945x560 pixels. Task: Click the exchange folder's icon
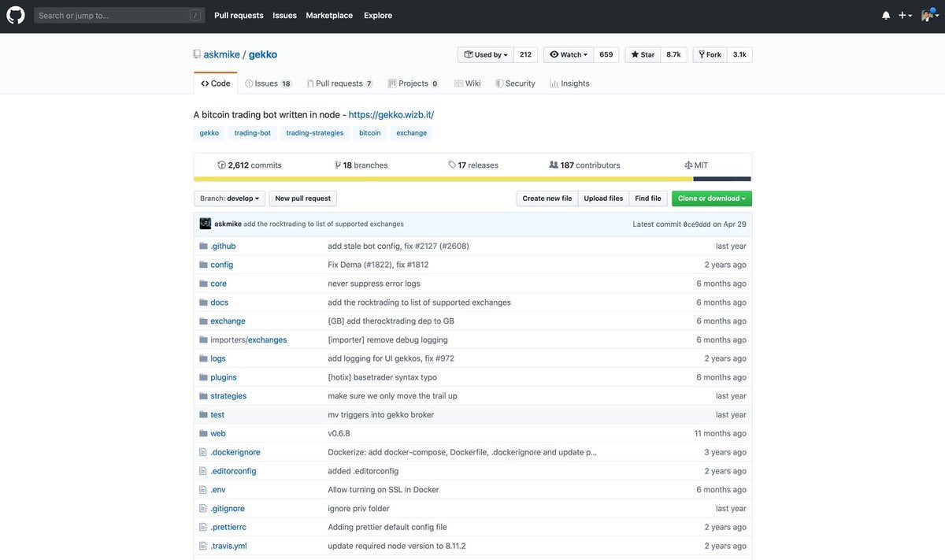pyautogui.click(x=203, y=321)
